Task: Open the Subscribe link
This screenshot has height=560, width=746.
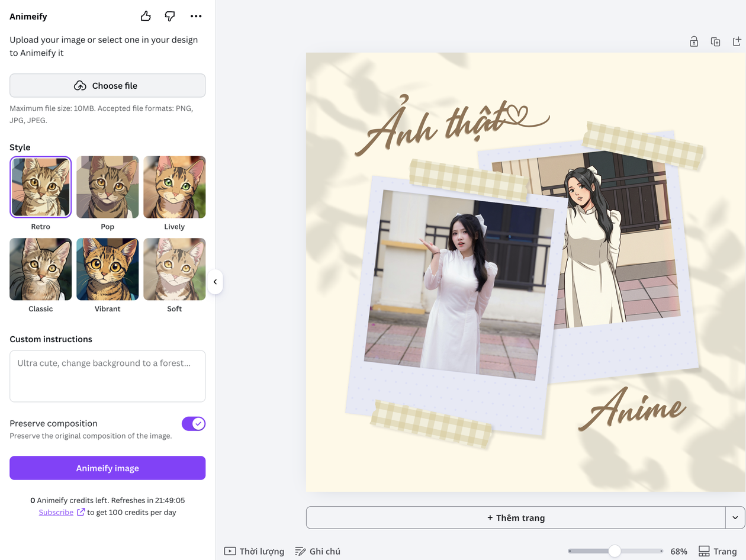Action: pos(56,512)
